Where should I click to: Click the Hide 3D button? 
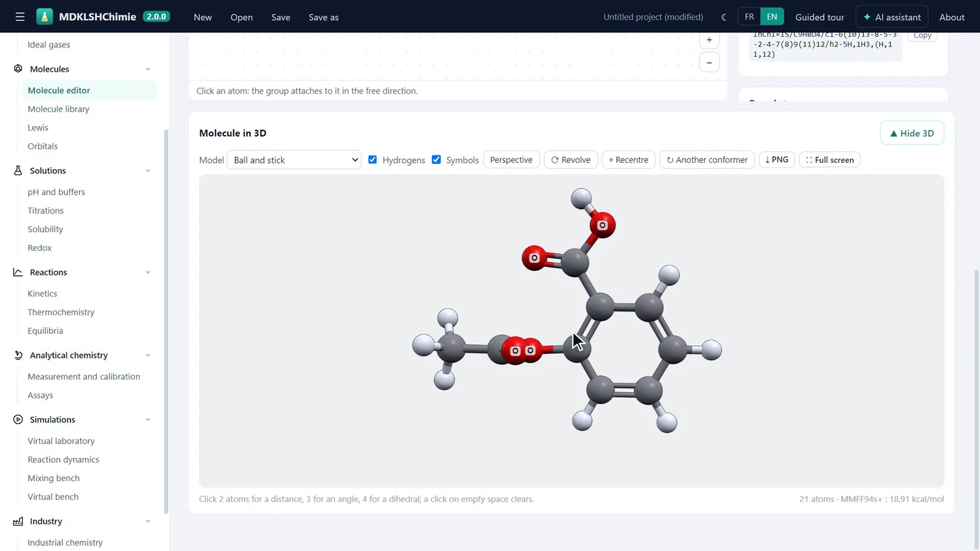tap(912, 133)
